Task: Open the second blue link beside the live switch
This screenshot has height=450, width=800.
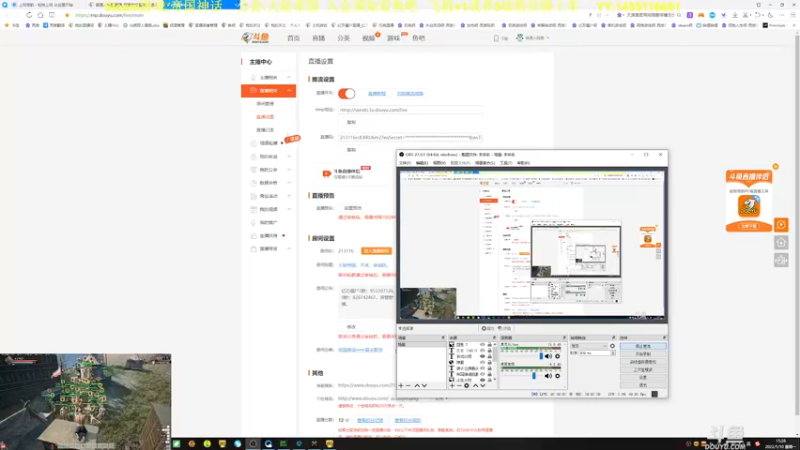Action: [x=410, y=94]
